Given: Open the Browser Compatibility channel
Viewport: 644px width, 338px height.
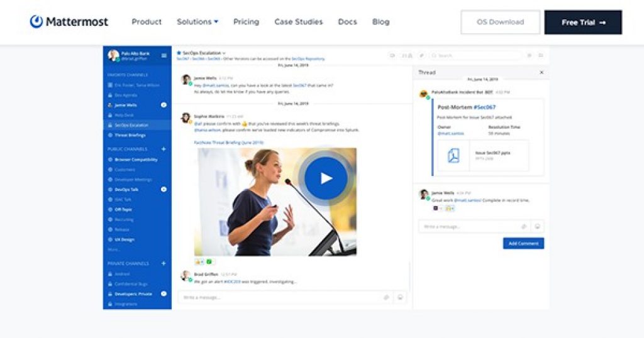Looking at the screenshot, I should 136,160.
